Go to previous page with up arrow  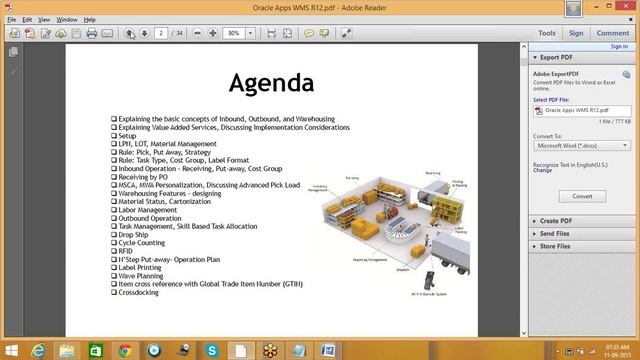[130, 33]
